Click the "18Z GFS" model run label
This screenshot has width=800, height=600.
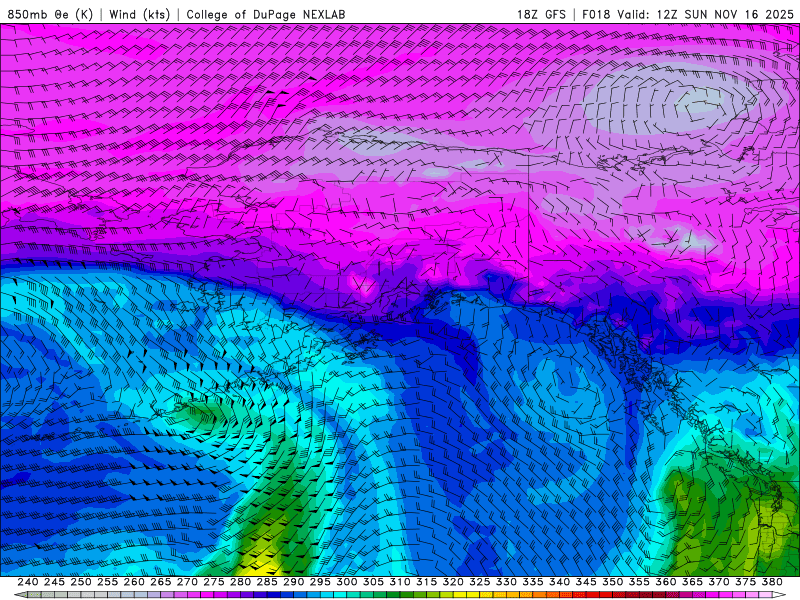pyautogui.click(x=541, y=14)
